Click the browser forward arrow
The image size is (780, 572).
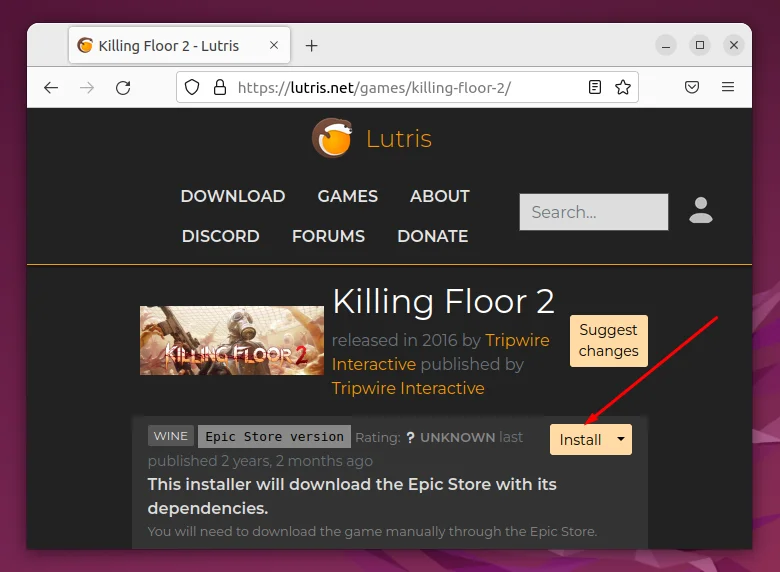tap(87, 88)
